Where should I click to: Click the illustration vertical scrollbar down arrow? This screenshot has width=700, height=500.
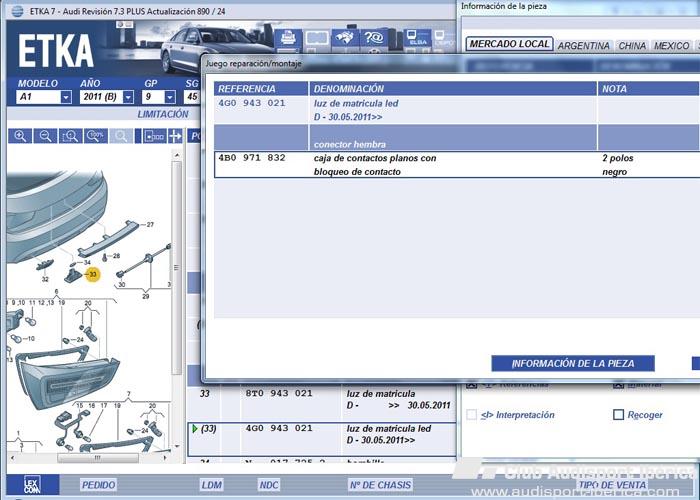coord(177,446)
